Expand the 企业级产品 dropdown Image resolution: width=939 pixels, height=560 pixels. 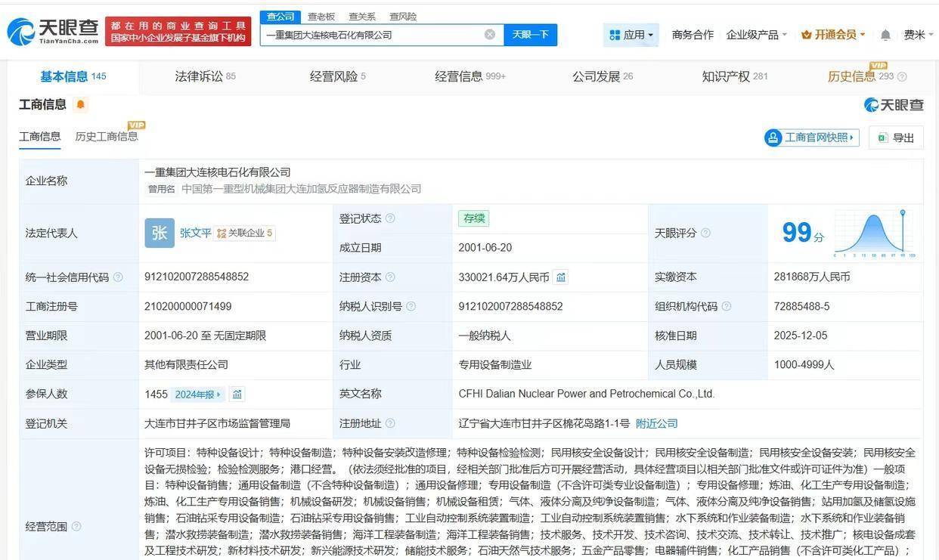756,35
